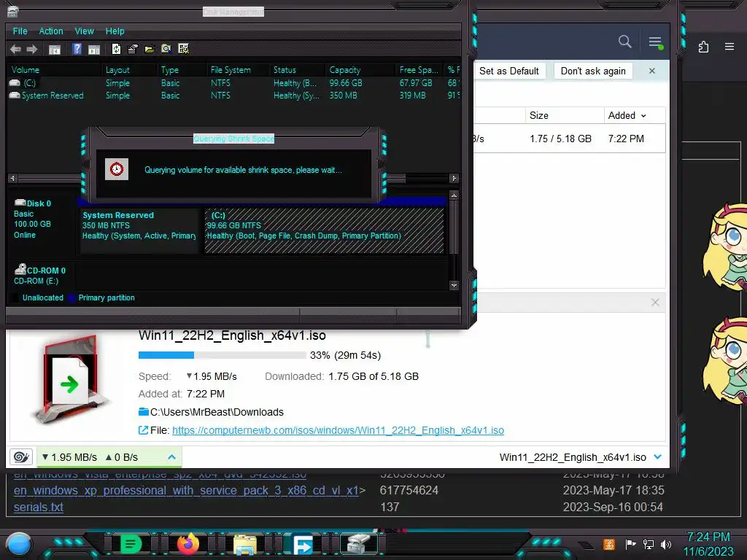Open the serials.txt link in browser
Viewport: 747px width, 560px height.
pyautogui.click(x=39, y=507)
